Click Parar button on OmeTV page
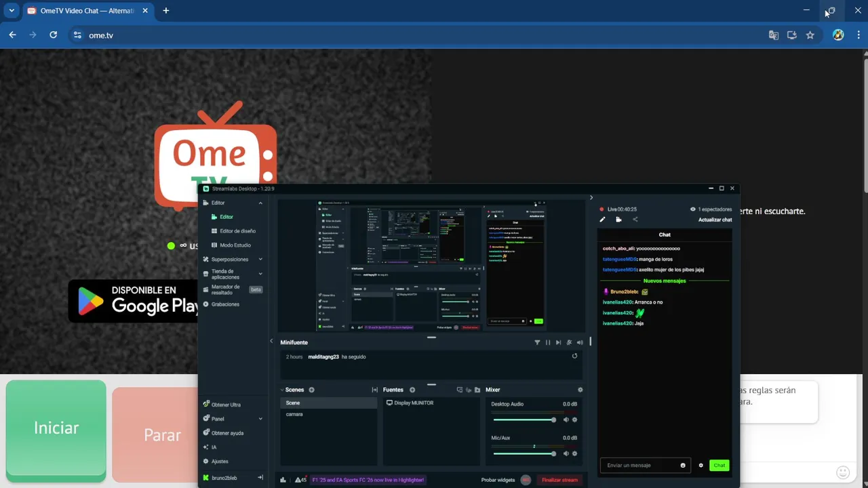Image resolution: width=868 pixels, height=488 pixels. click(x=162, y=434)
